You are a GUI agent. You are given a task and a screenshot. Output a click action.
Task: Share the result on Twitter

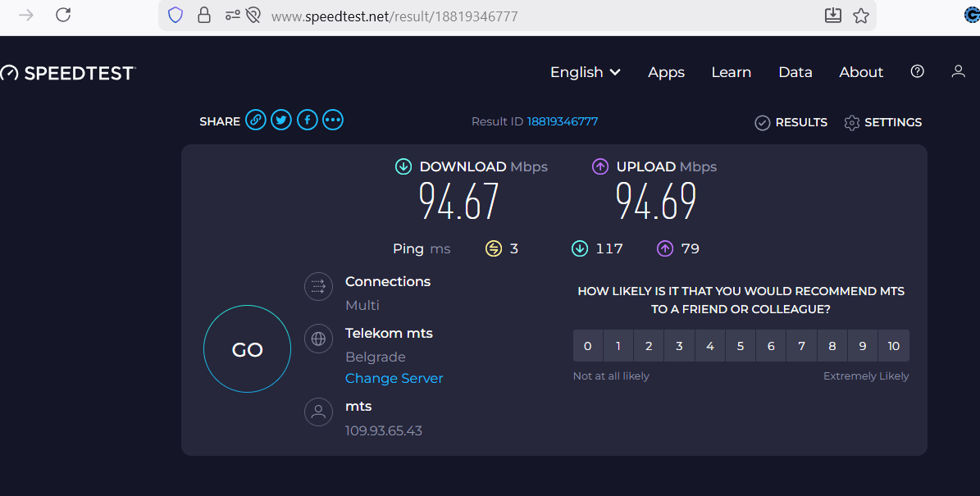point(281,120)
